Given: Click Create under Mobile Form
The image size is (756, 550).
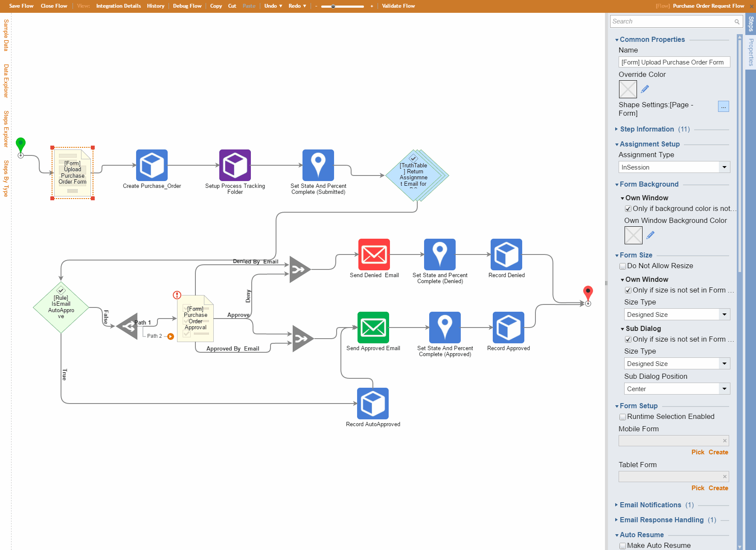Looking at the screenshot, I should 718,452.
